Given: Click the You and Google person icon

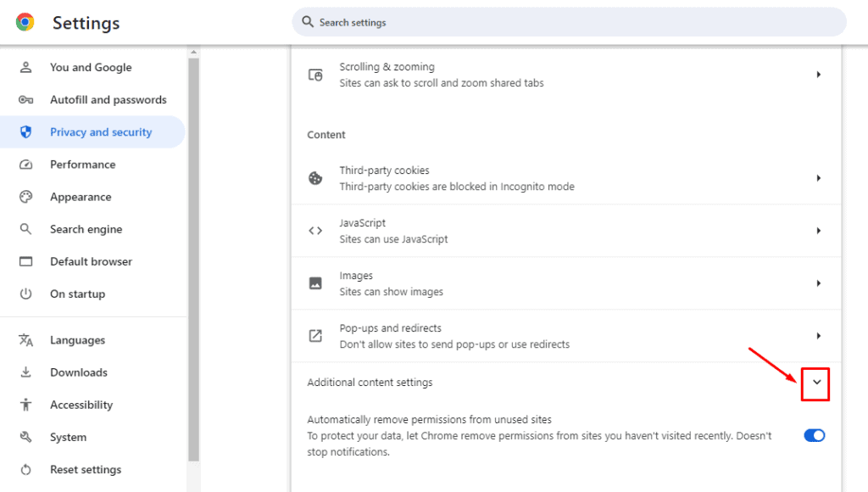Looking at the screenshot, I should click(25, 67).
